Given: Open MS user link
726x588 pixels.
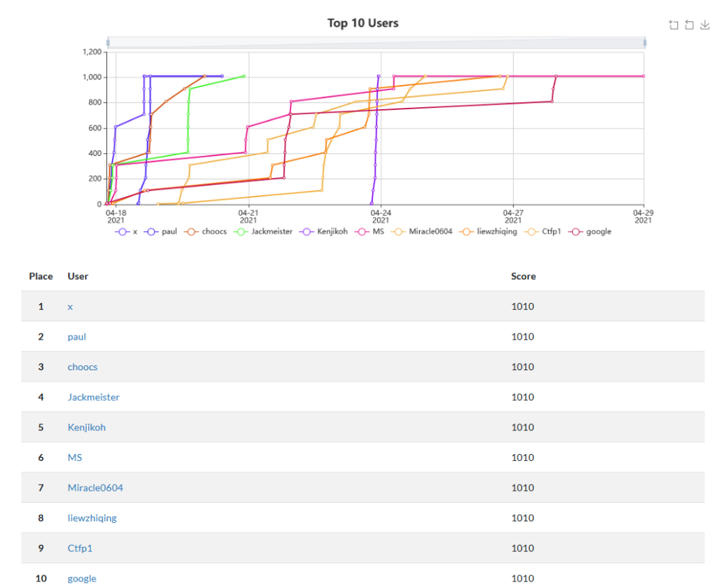Looking at the screenshot, I should (74, 457).
